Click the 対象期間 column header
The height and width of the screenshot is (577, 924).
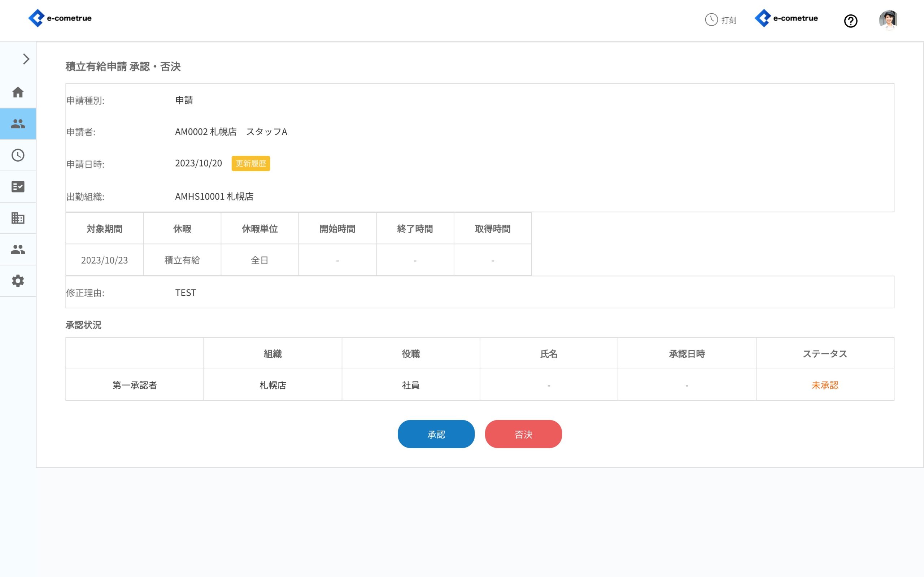[104, 229]
